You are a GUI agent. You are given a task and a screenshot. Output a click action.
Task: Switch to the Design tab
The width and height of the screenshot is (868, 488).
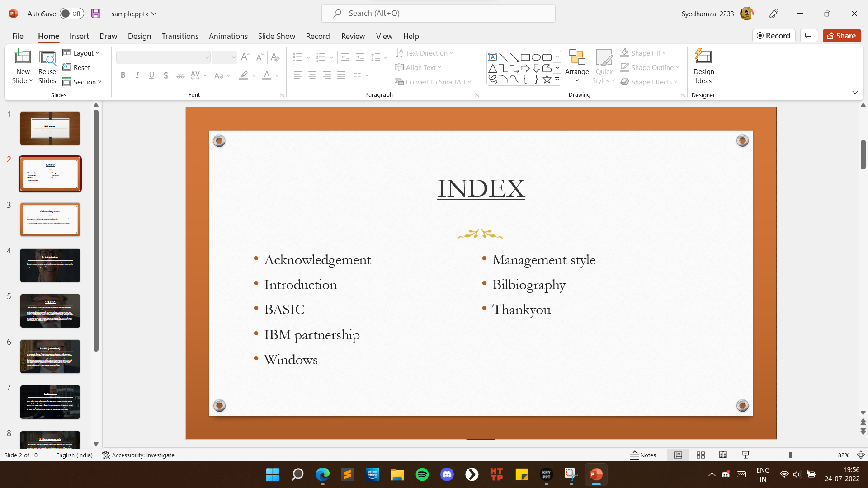[x=139, y=36]
